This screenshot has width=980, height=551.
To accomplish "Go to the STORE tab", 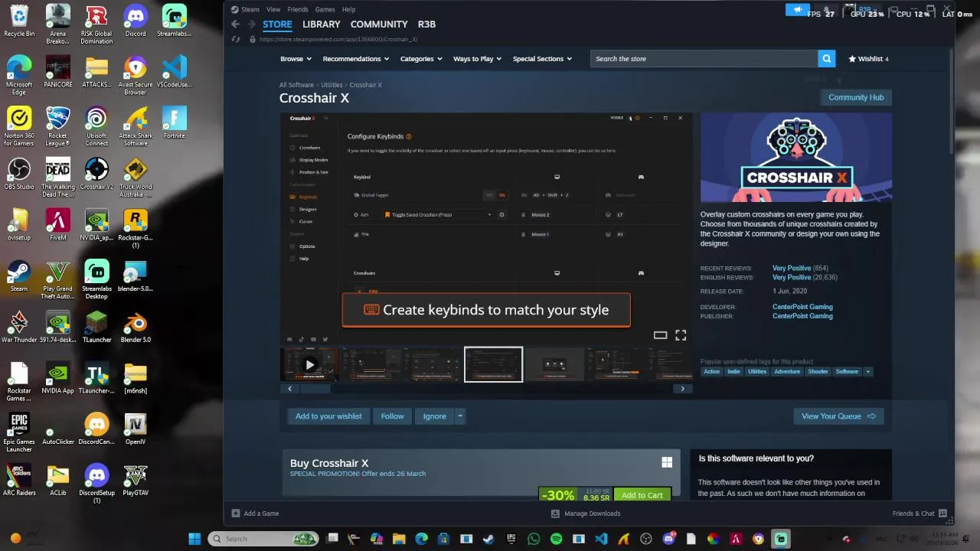I will click(x=277, y=24).
